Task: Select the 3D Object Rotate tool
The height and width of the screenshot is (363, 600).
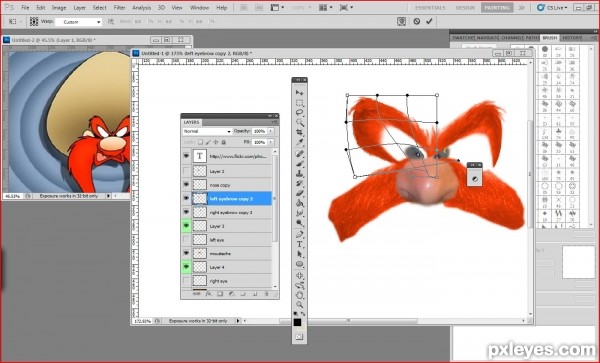Action: point(299,275)
